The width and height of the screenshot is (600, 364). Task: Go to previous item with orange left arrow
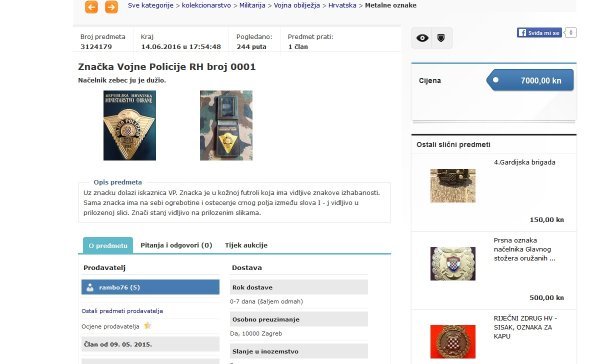91,7
